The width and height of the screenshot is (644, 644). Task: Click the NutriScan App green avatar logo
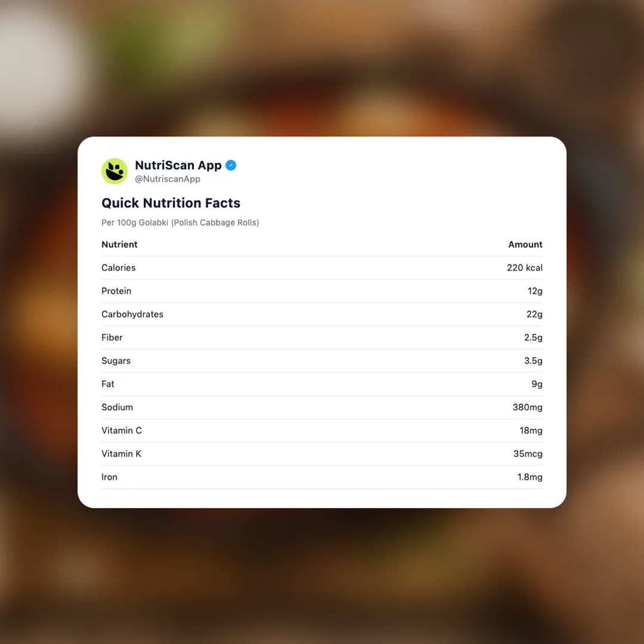point(114,171)
